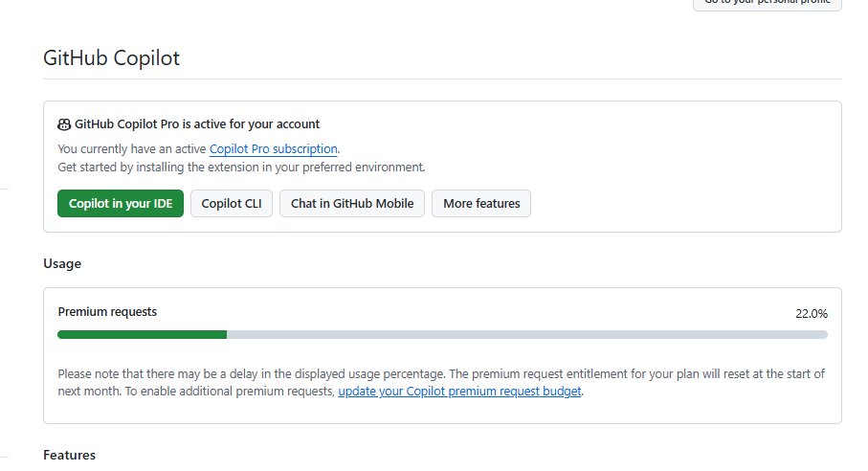Click the Premium requests label

[107, 311]
